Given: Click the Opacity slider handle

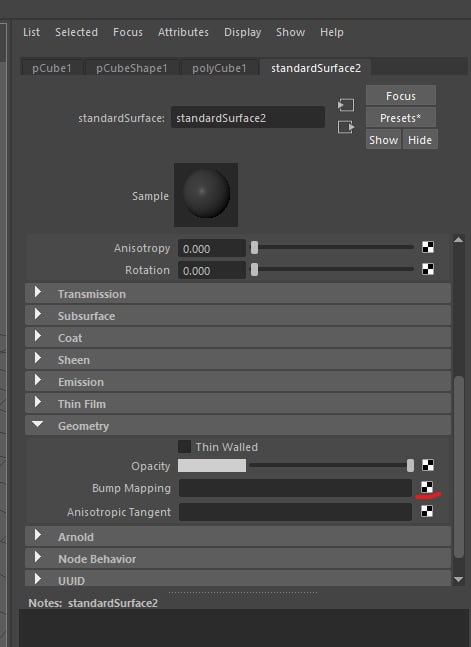Looking at the screenshot, I should 410,465.
